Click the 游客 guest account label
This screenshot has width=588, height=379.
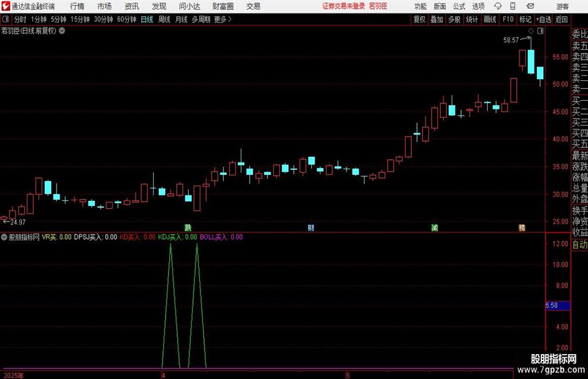tap(562, 6)
